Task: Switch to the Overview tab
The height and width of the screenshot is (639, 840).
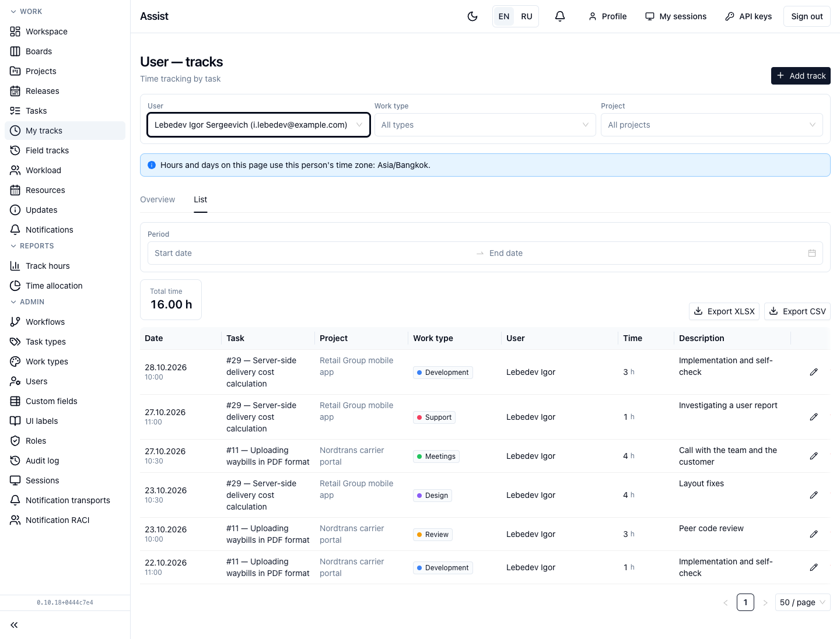Action: pyautogui.click(x=157, y=199)
